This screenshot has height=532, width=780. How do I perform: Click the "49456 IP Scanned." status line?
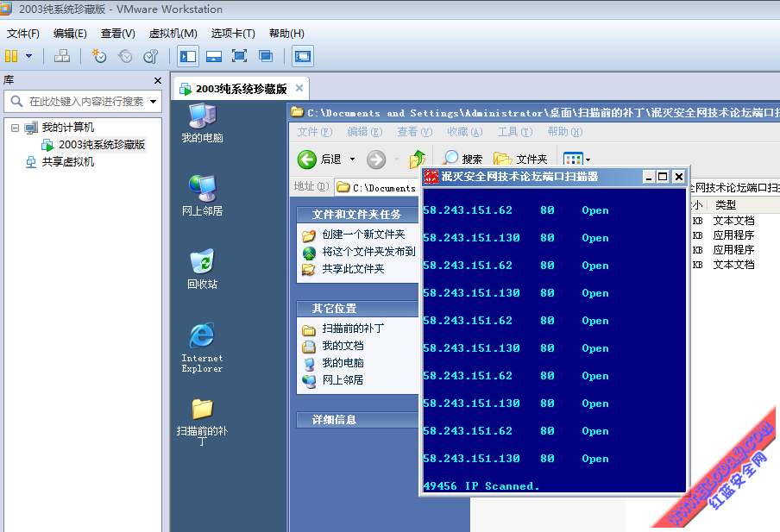click(x=481, y=485)
